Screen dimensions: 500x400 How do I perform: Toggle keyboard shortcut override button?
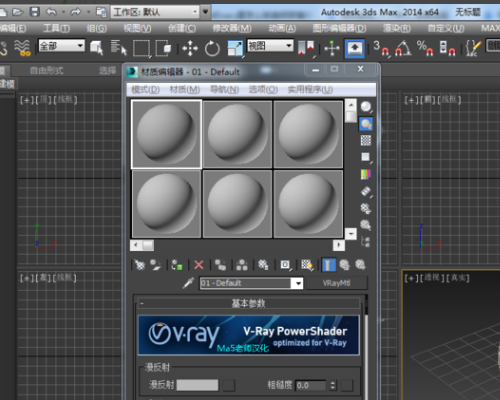(355, 48)
